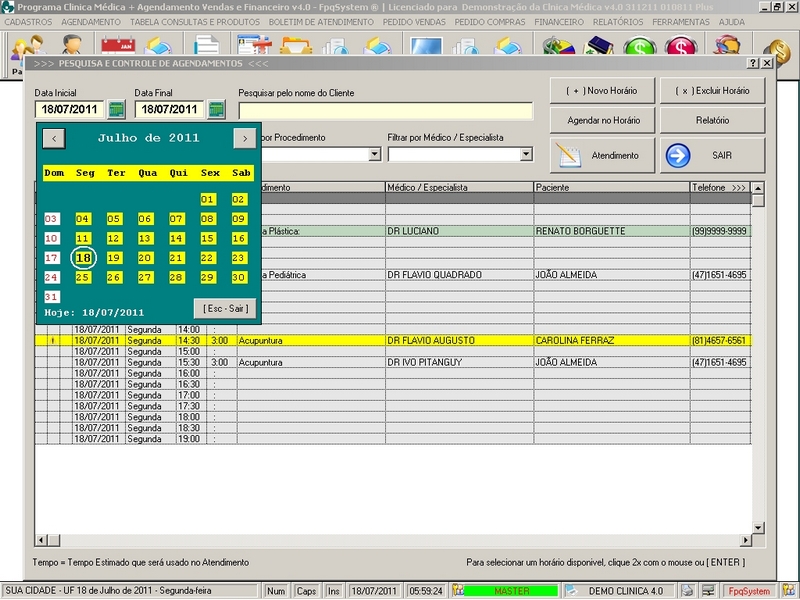
Task: Go to next month in calendar
Action: (244, 139)
